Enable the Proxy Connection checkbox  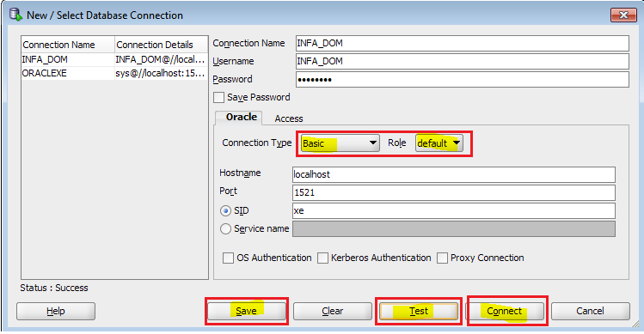[442, 258]
